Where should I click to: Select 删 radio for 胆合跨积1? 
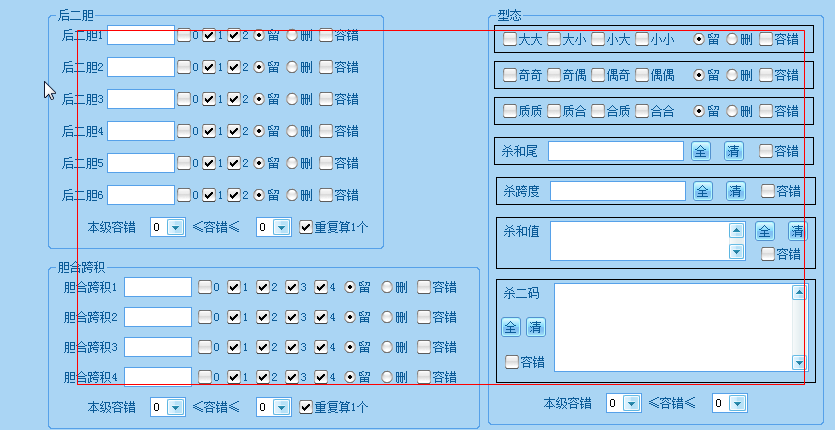[x=387, y=288]
